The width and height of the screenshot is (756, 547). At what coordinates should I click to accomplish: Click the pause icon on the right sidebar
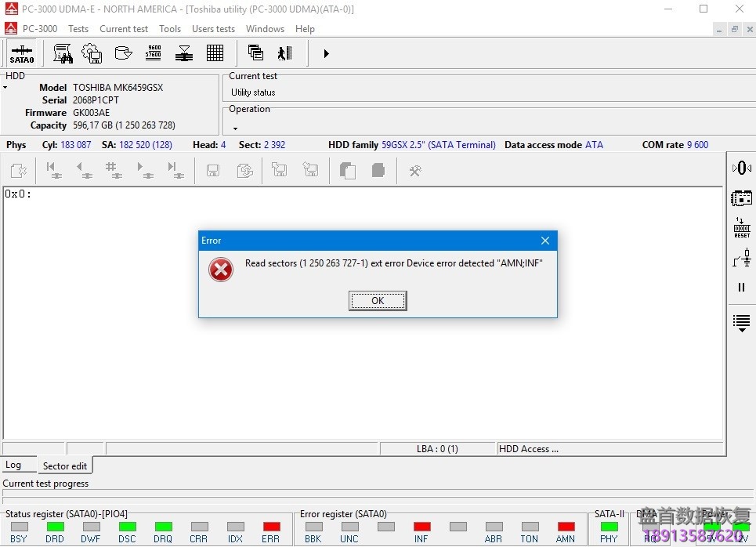point(741,288)
